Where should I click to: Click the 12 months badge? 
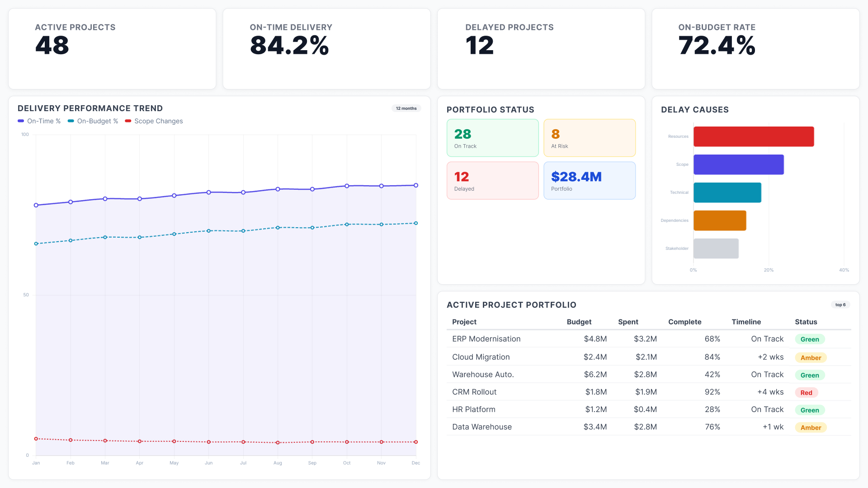pos(406,108)
